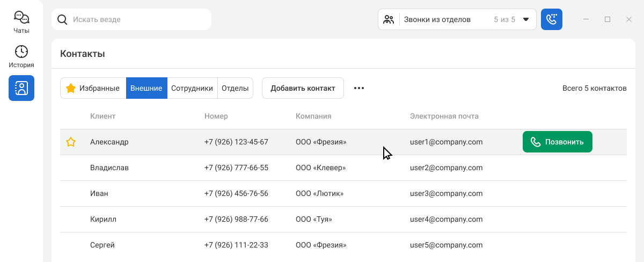Open the dial pad phone icon
Screen dimensions: 644x262
pos(552,19)
